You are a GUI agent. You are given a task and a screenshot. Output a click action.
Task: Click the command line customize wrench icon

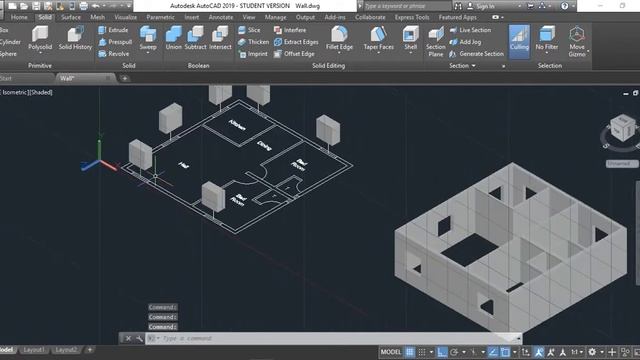pyautogui.click(x=139, y=338)
